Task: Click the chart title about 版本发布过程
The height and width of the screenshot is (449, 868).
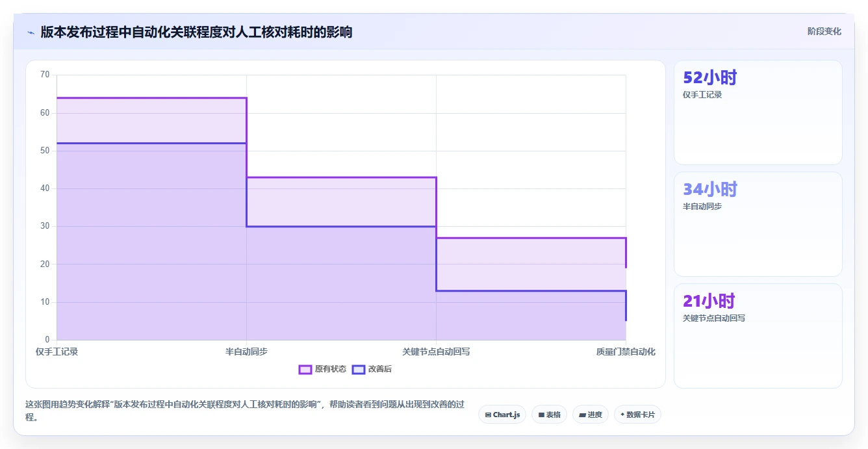Action: coord(196,32)
